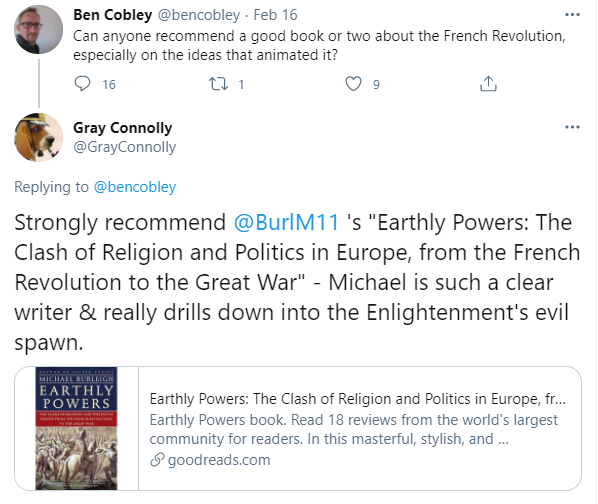Open the Feb 16 tweet timestamp
This screenshot has width=598, height=504.
tap(275, 15)
